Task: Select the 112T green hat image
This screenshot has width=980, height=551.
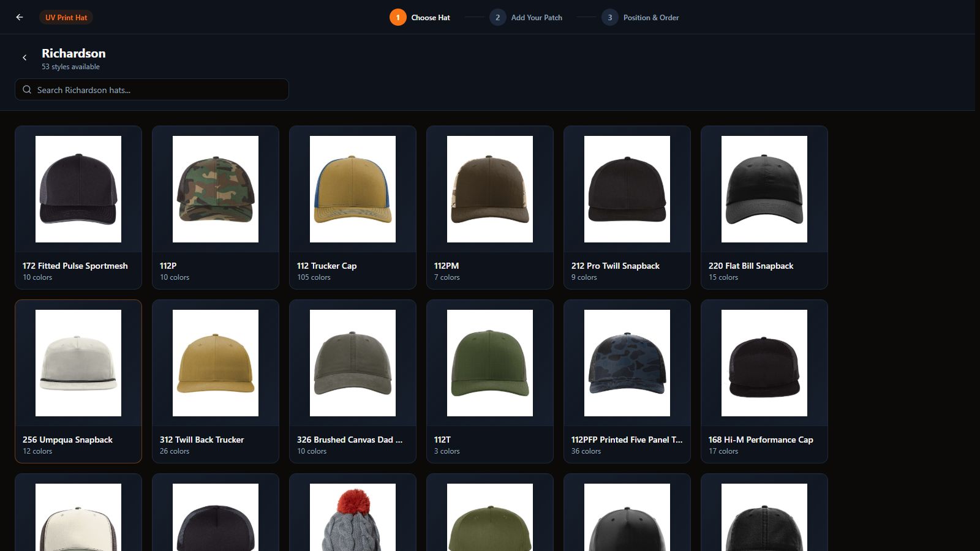Action: (490, 363)
